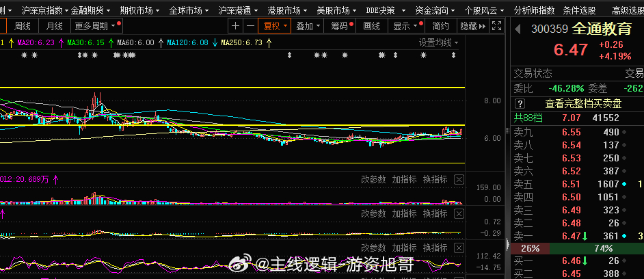Switch to the 周线 weekly chart tab

pos(23,26)
